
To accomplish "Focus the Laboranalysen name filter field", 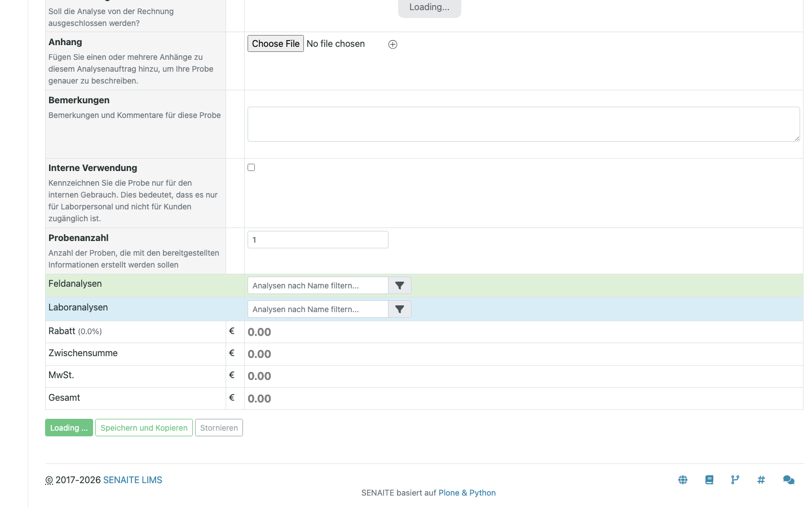I will coord(317,309).
